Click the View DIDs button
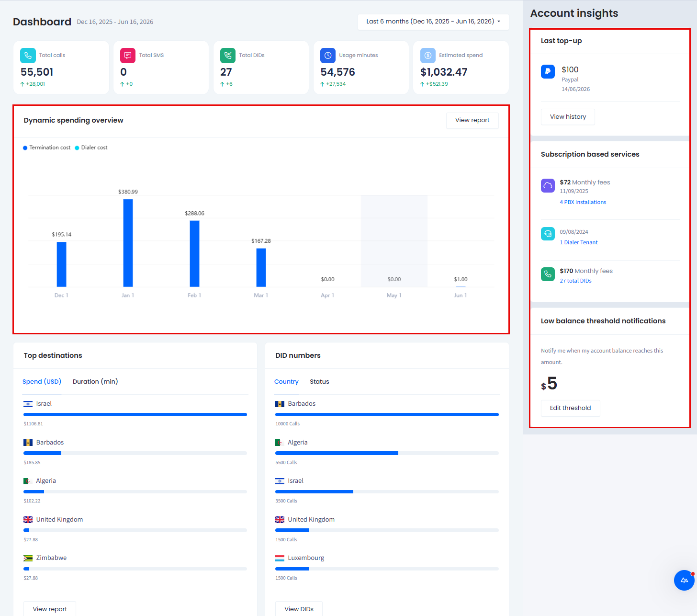Viewport: 697px width, 616px height. [299, 609]
